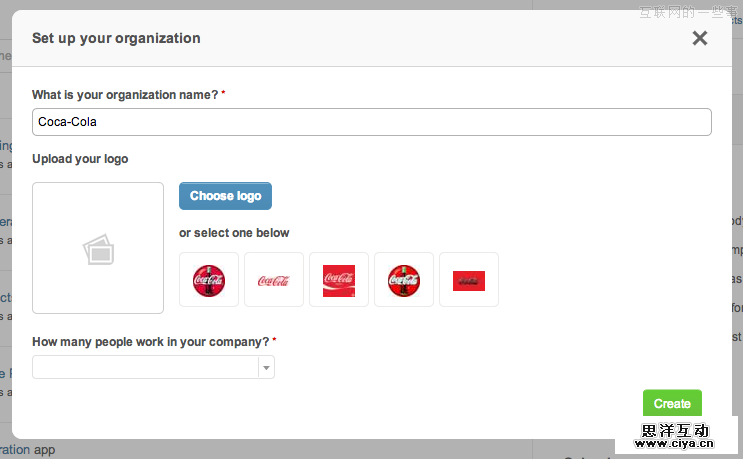The height and width of the screenshot is (459, 743).
Task: Click the 'or select one below' text
Action: (x=234, y=233)
